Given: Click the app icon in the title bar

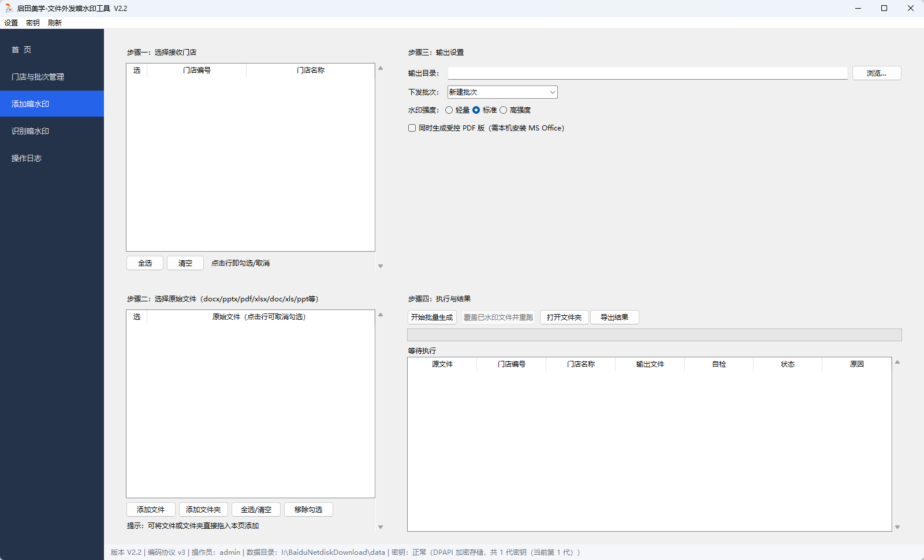Looking at the screenshot, I should point(9,8).
